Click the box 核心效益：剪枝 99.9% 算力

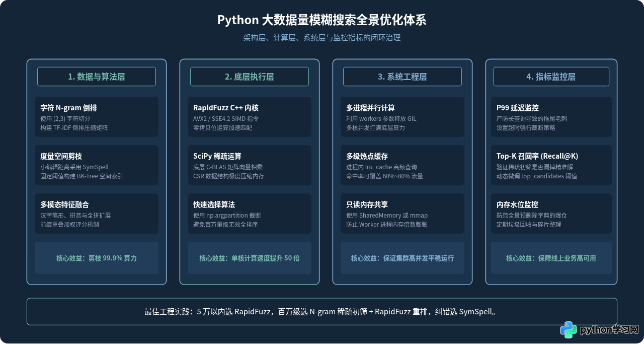[97, 258]
